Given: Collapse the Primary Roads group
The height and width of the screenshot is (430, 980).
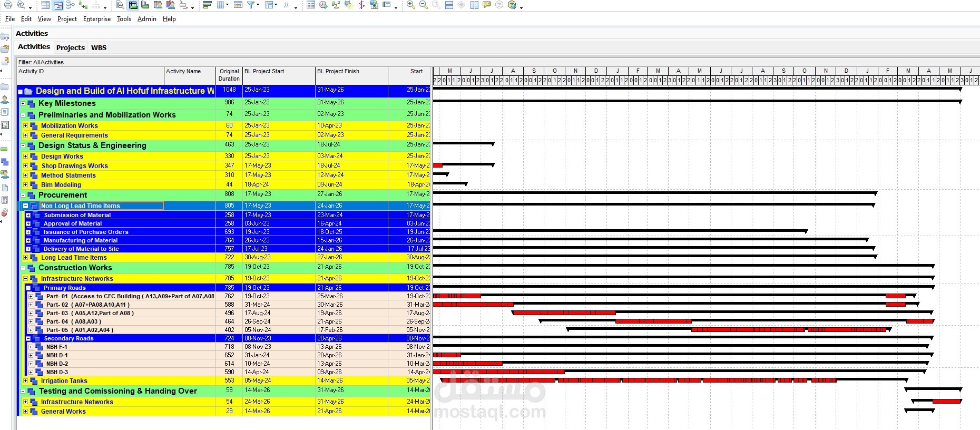Looking at the screenshot, I should (x=28, y=288).
